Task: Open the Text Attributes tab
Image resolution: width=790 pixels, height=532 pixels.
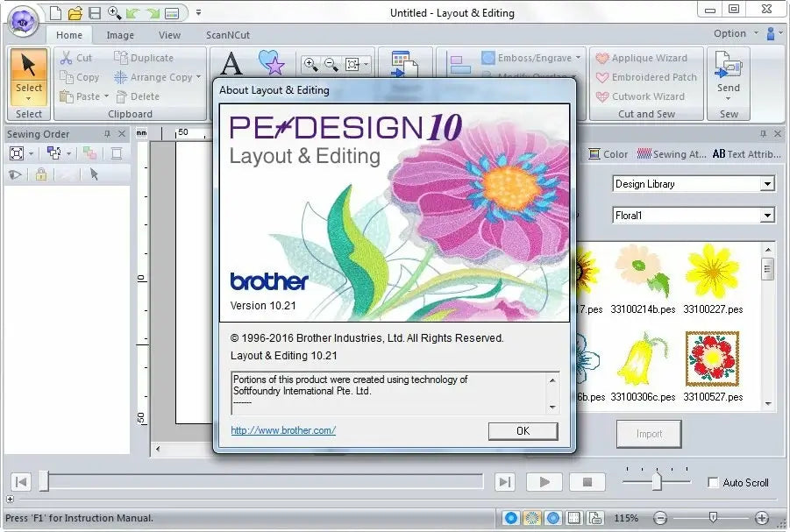Action: coord(747,154)
